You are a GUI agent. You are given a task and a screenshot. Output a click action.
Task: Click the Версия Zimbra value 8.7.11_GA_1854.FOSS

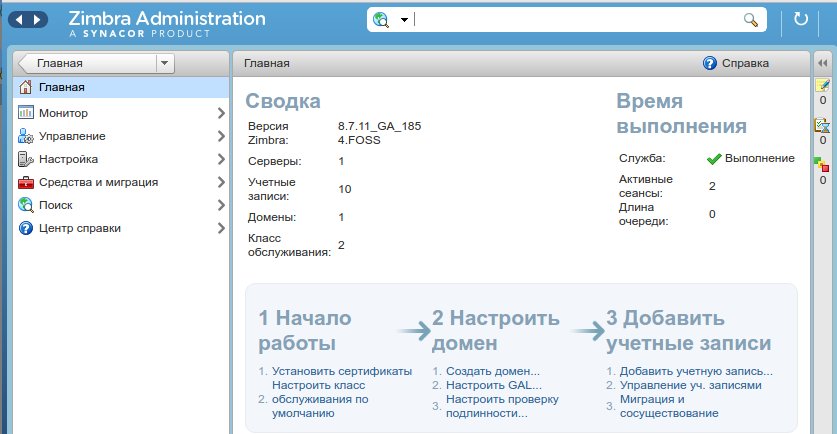tap(380, 133)
